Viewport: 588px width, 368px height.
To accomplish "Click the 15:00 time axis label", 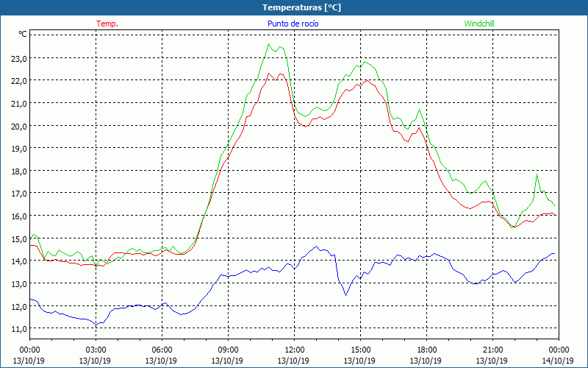I will [360, 350].
